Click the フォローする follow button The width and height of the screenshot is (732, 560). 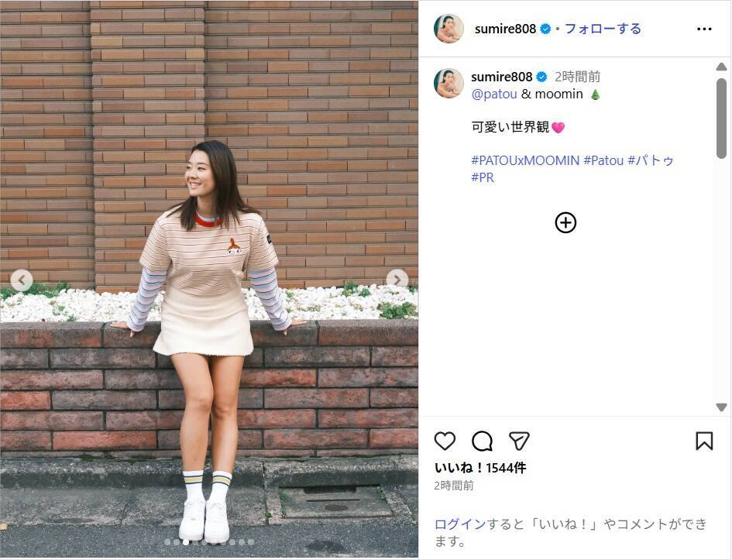click(603, 29)
